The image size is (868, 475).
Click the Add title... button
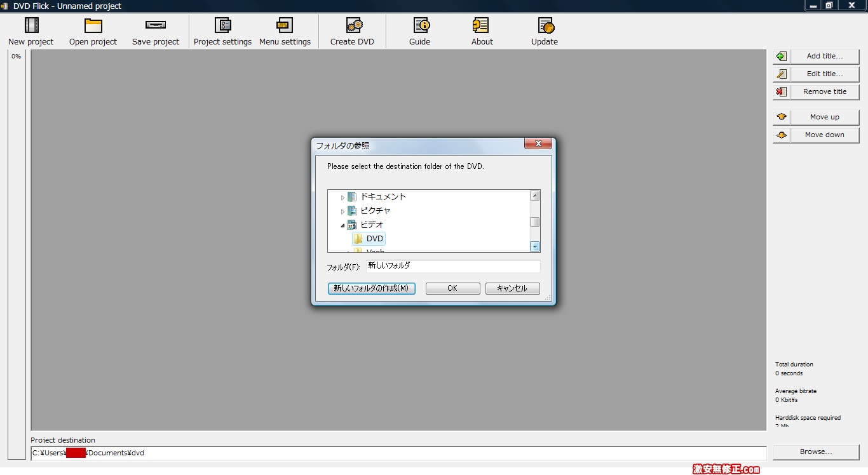pyautogui.click(x=825, y=57)
